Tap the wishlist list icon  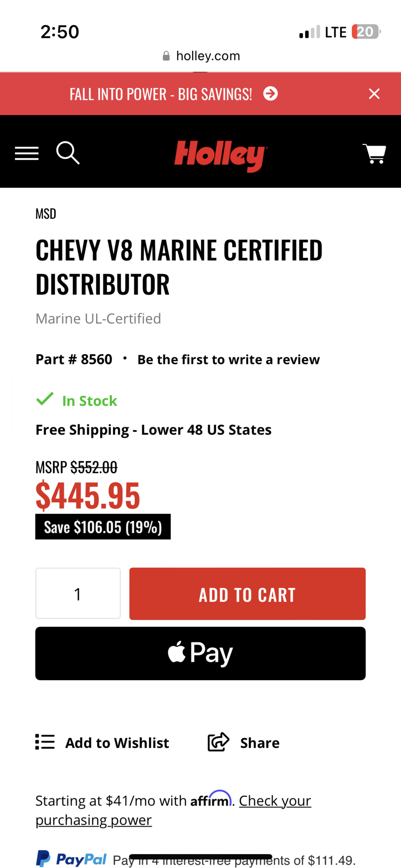pyautogui.click(x=45, y=742)
